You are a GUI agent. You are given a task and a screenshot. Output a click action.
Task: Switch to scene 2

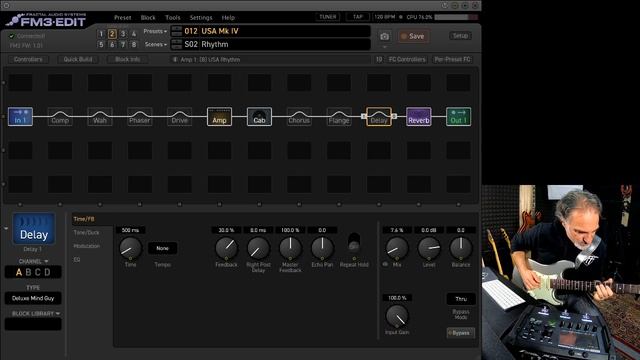112,34
